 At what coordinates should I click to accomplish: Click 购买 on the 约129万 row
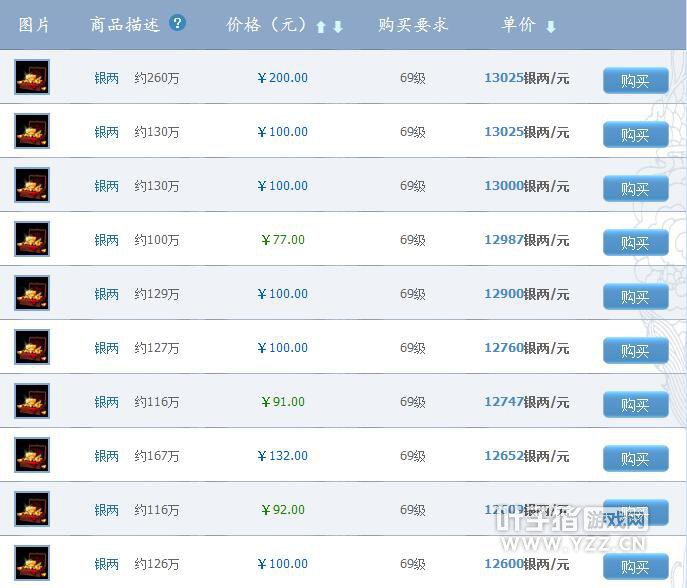point(635,297)
